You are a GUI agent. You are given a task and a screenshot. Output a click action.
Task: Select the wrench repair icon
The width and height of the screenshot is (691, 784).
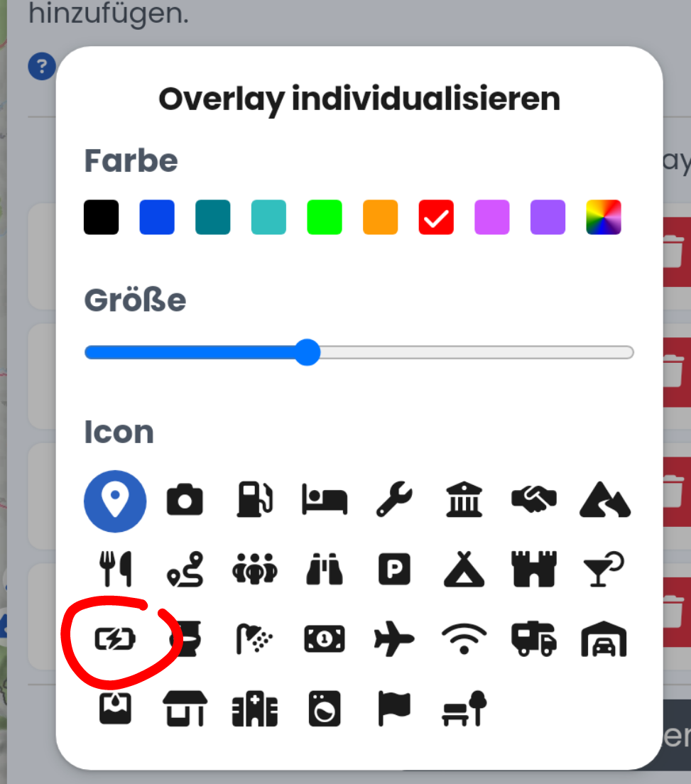coord(394,499)
